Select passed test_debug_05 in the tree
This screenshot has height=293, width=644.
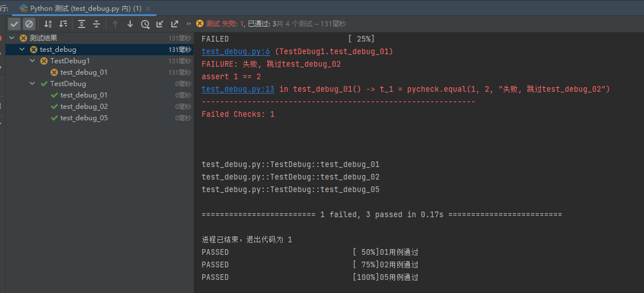[83, 118]
